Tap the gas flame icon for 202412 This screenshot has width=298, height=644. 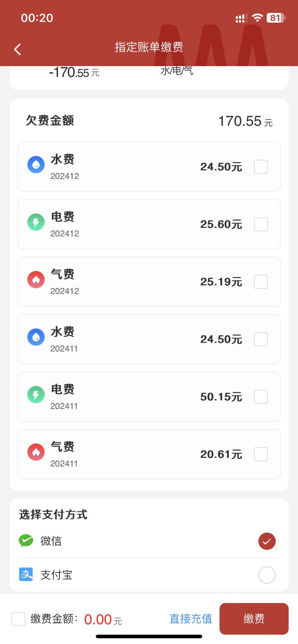pos(36,280)
